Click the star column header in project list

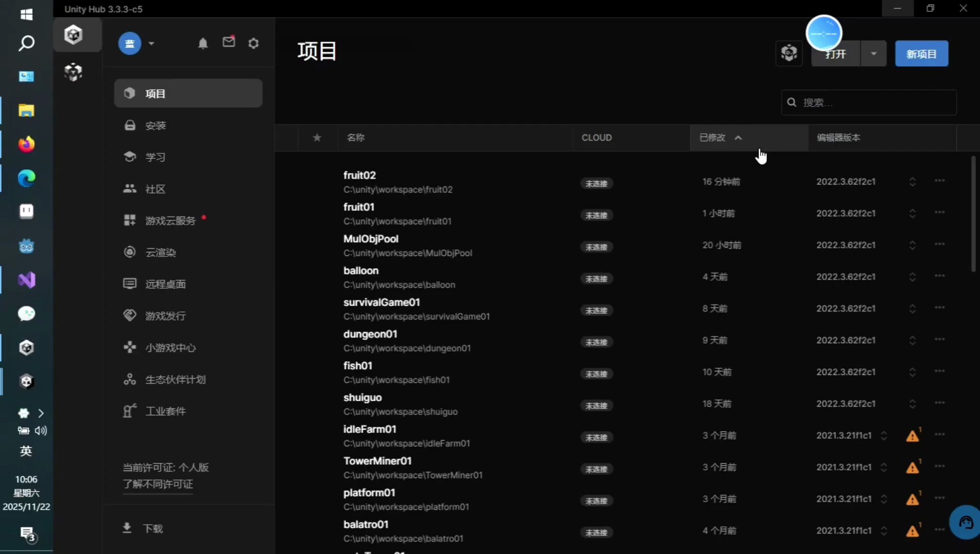[x=317, y=137]
